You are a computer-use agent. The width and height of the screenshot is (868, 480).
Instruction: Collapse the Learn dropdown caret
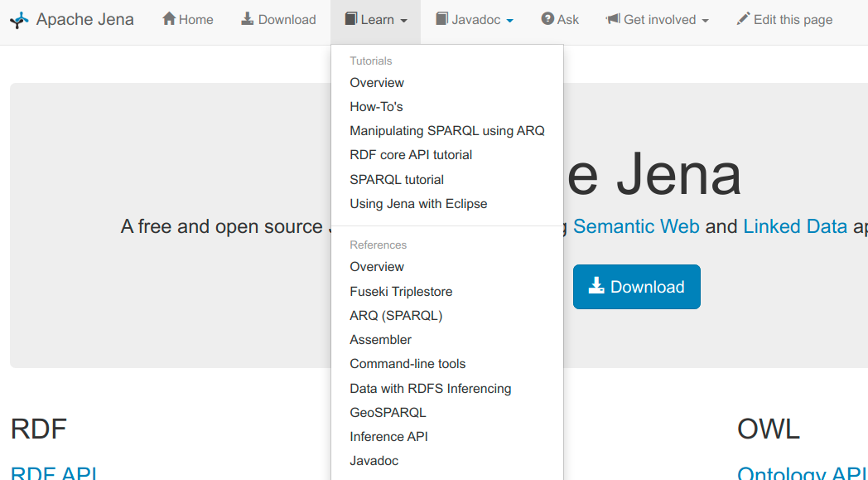click(x=403, y=21)
